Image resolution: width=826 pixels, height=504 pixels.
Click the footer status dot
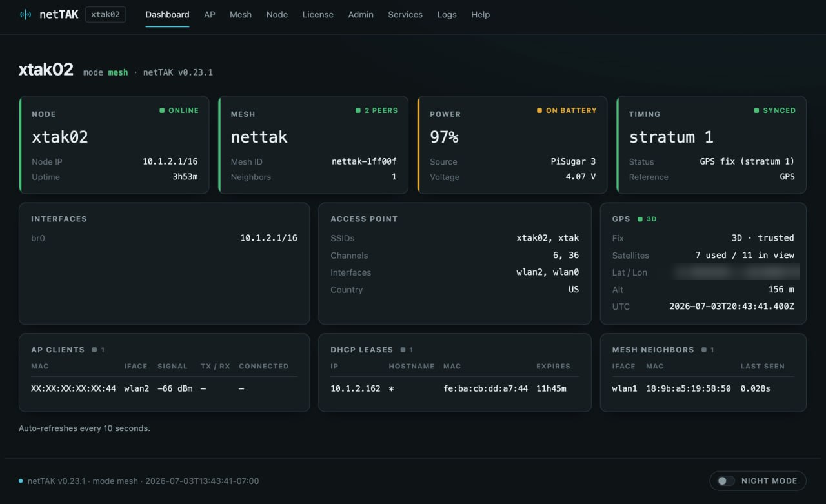click(21, 481)
